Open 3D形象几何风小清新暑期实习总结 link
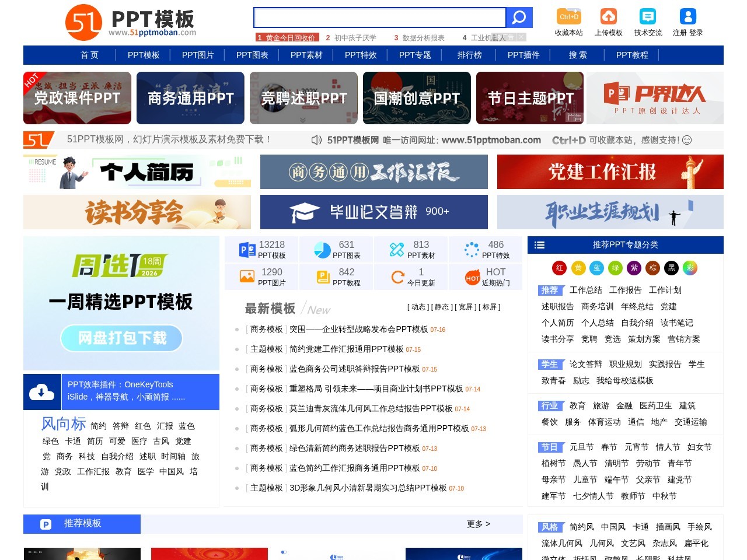Viewport: 747px width, 560px height. pyautogui.click(x=368, y=488)
